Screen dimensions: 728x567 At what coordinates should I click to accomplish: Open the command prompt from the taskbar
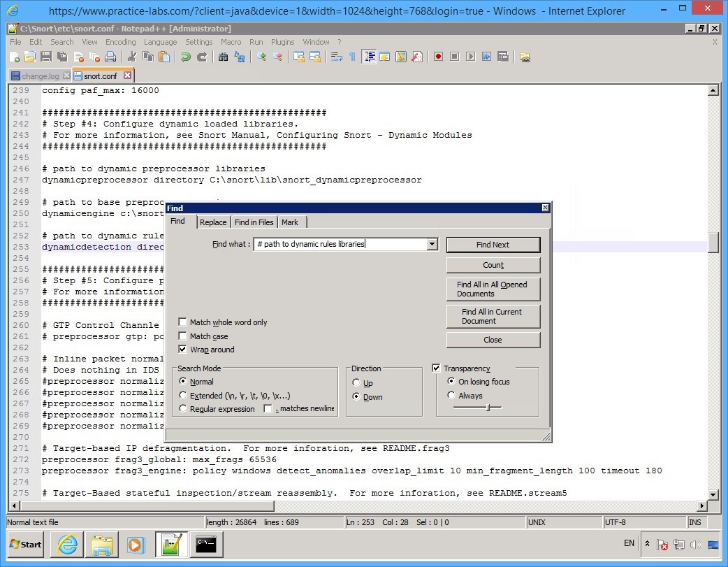pos(206,545)
